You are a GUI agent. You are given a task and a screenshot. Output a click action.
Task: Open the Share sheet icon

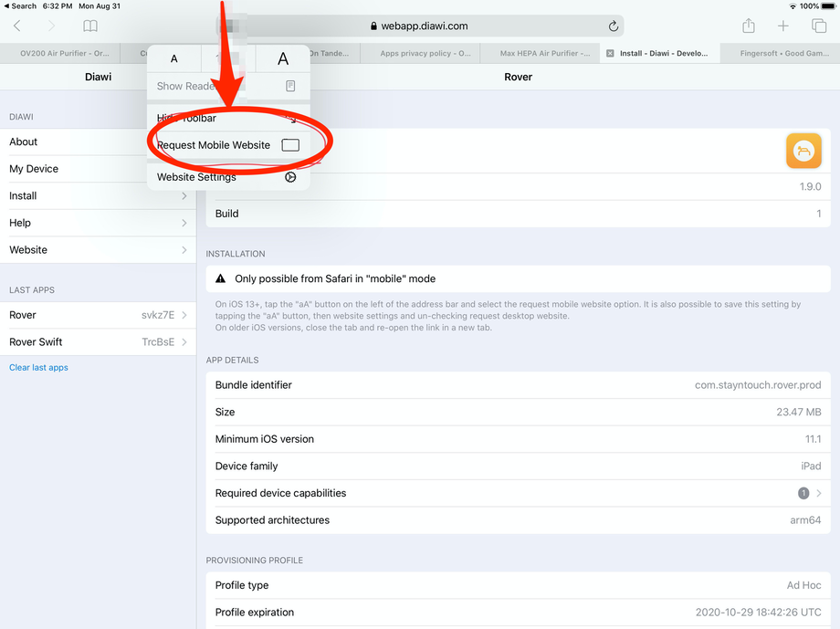(749, 26)
